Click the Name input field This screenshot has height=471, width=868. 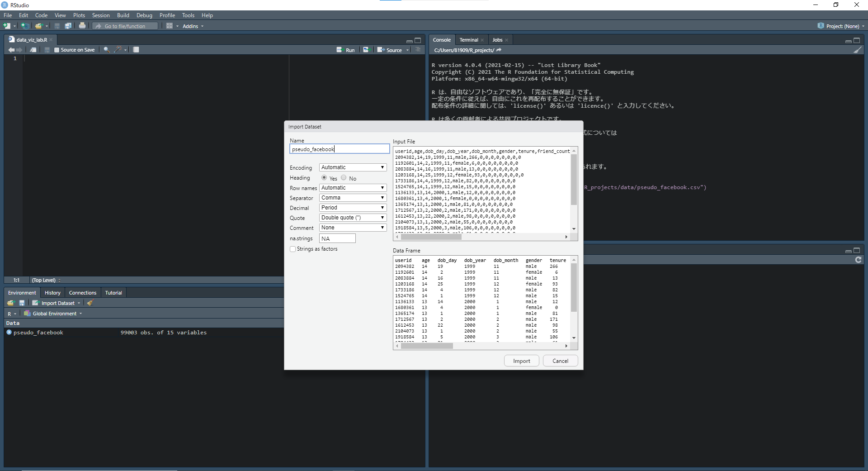(x=340, y=149)
